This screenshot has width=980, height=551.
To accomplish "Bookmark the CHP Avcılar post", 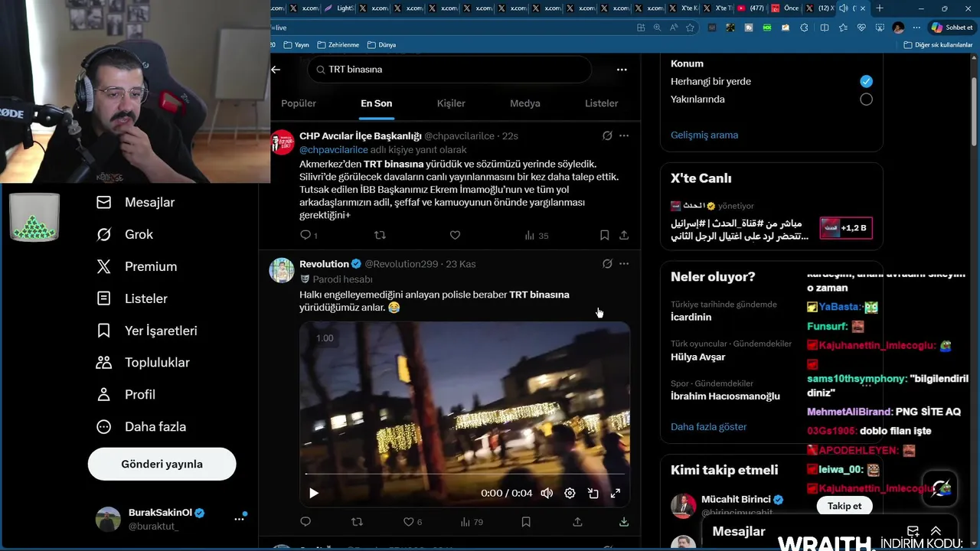I will (x=604, y=235).
